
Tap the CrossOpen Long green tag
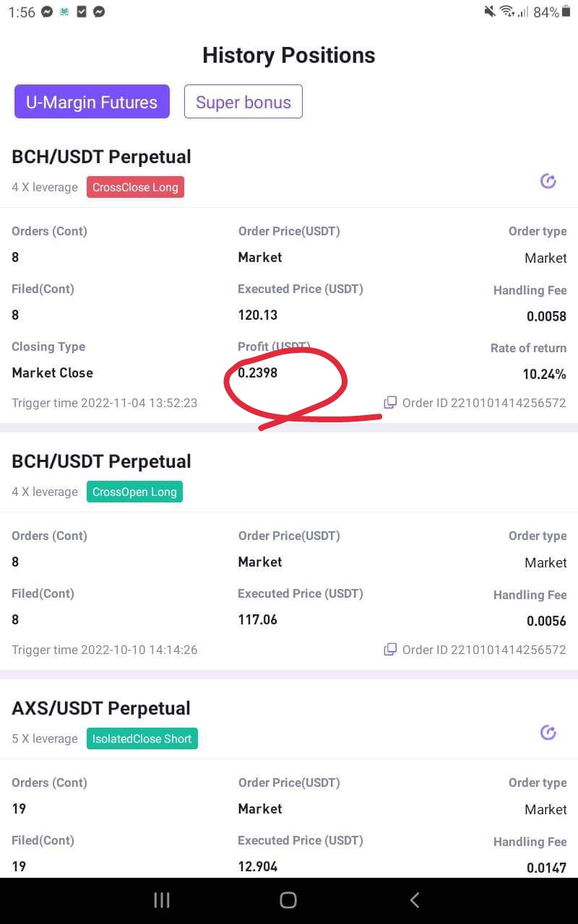tap(134, 492)
